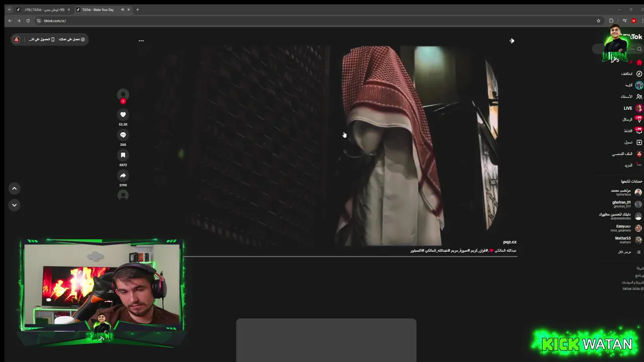
Task: Open Messages with the 99+ badge
Action: [632, 119]
